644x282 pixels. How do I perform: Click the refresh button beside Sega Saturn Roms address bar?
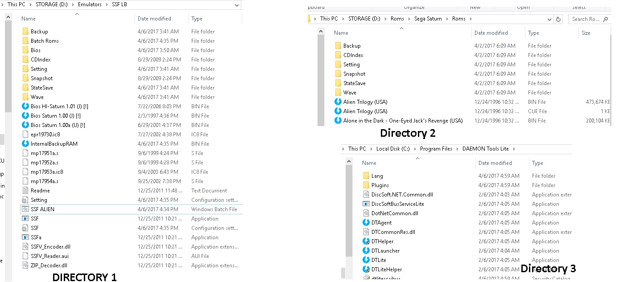coord(558,19)
